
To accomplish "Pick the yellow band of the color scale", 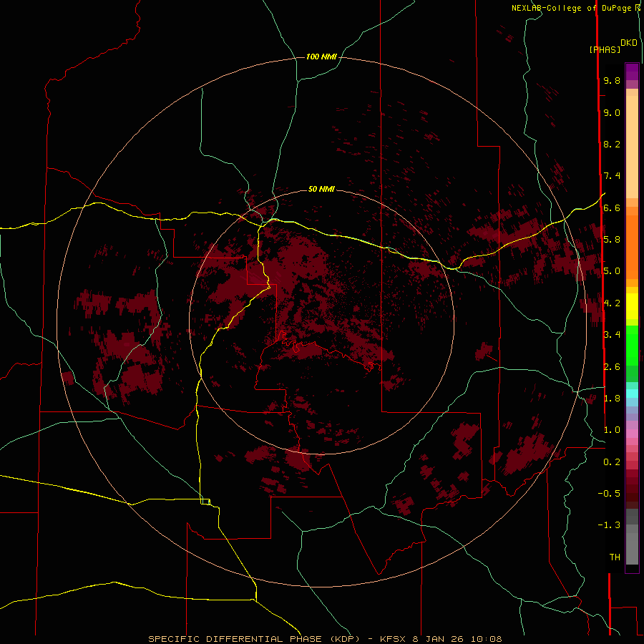I will [632, 306].
